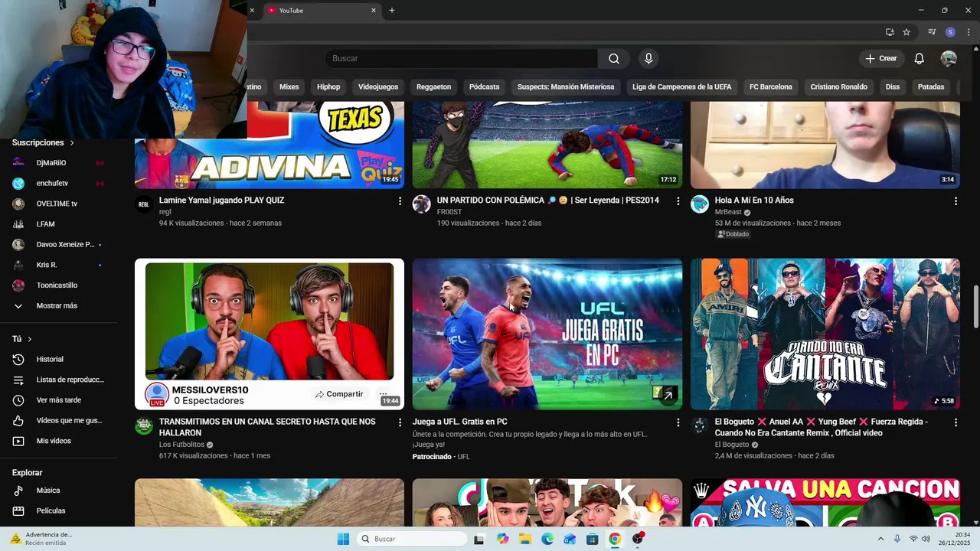Open FR00ST channel avatar
This screenshot has height=551, width=980.
pyautogui.click(x=422, y=204)
